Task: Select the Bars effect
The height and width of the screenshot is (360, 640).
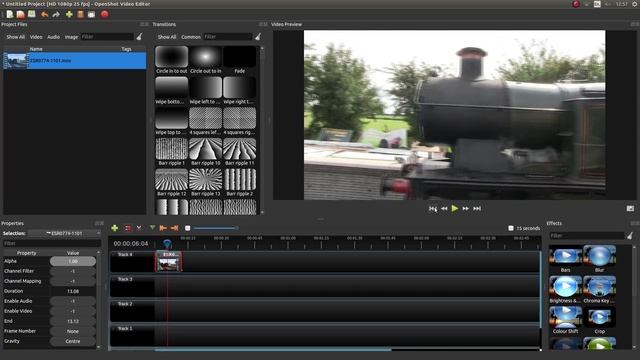Action: [565, 259]
